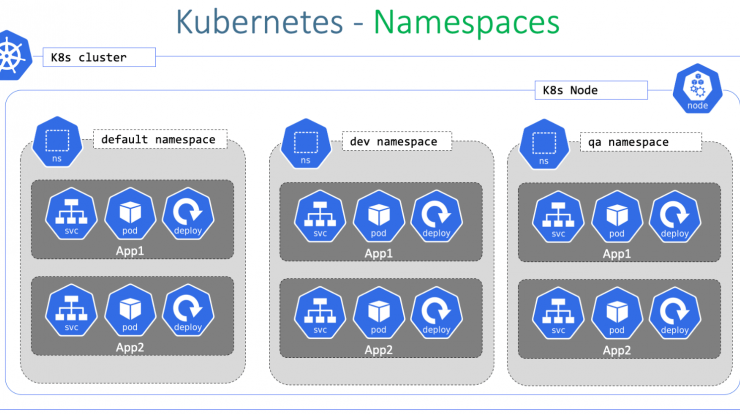Click the word 'Kubernetes' in the title
The height and width of the screenshot is (414, 740).
260,22
